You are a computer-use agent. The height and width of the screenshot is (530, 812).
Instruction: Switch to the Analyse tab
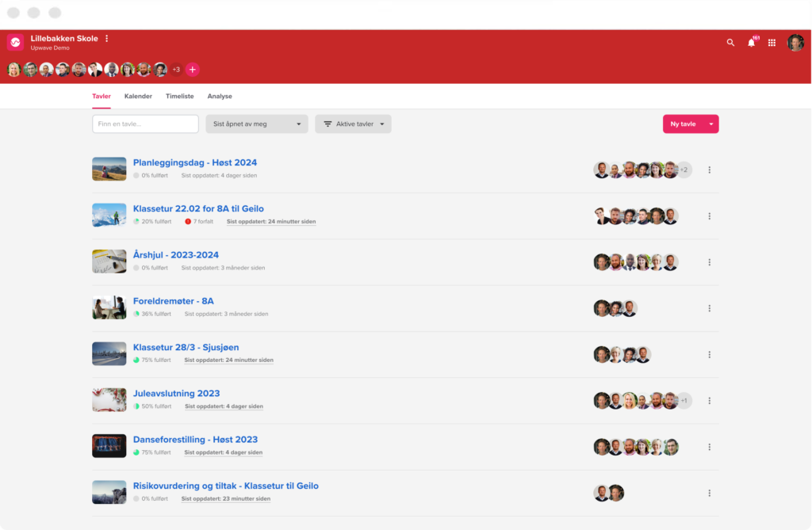point(220,97)
